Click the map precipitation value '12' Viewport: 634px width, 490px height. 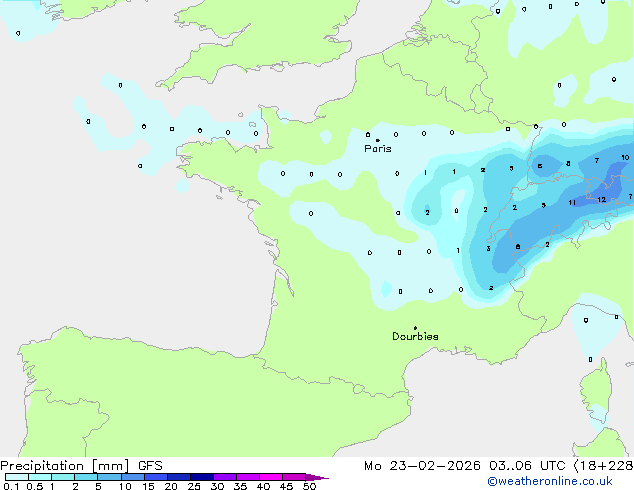point(602,200)
